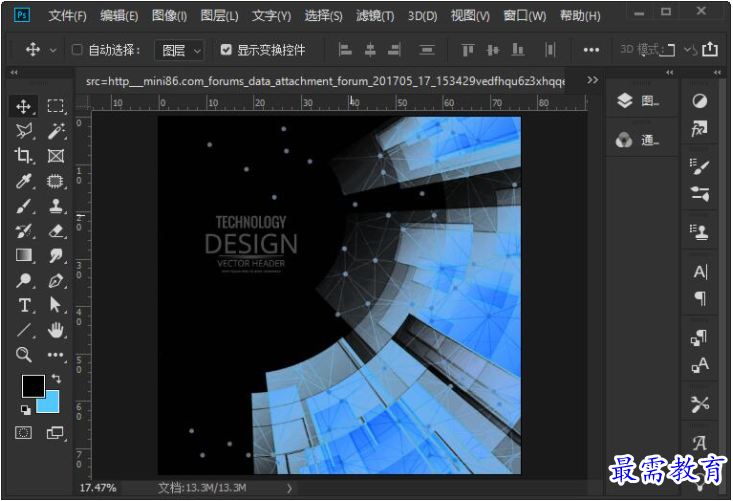Open the 帮助(H) menu
733x501 pixels.
pos(580,16)
